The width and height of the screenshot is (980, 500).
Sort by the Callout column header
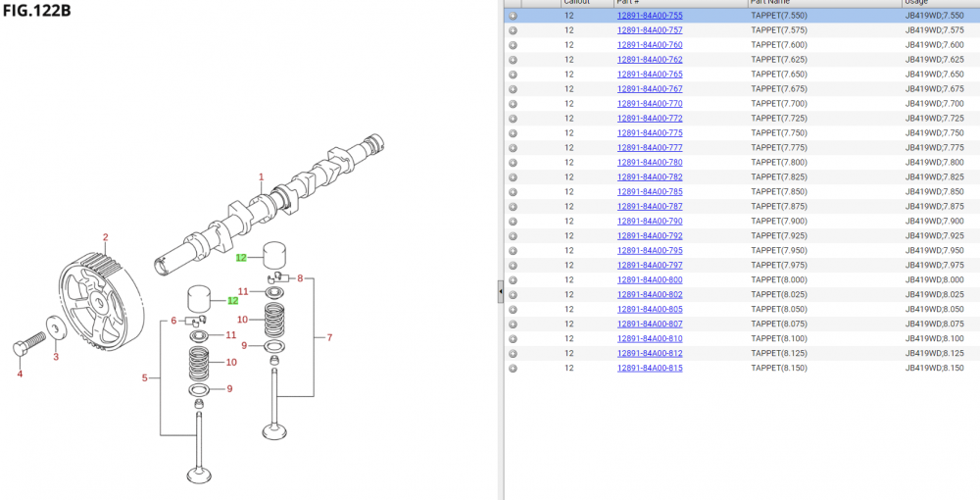point(576,3)
